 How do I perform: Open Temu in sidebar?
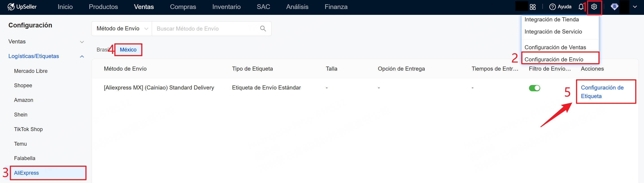pyautogui.click(x=20, y=144)
